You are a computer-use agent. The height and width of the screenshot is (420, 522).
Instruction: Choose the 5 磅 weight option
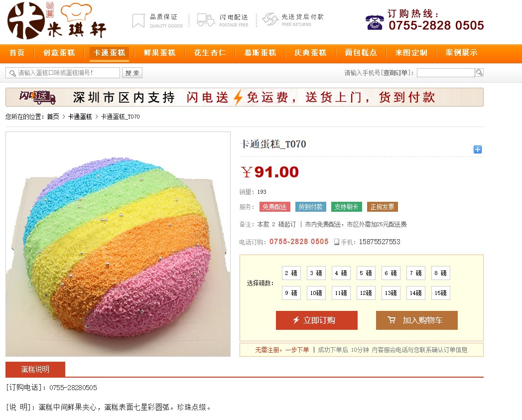(366, 273)
